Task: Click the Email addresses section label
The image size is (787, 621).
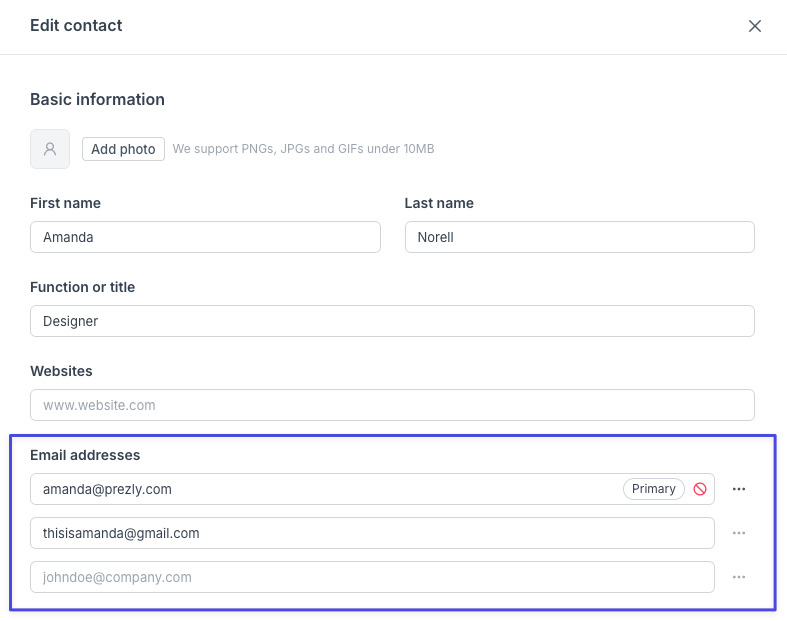Action: point(85,455)
